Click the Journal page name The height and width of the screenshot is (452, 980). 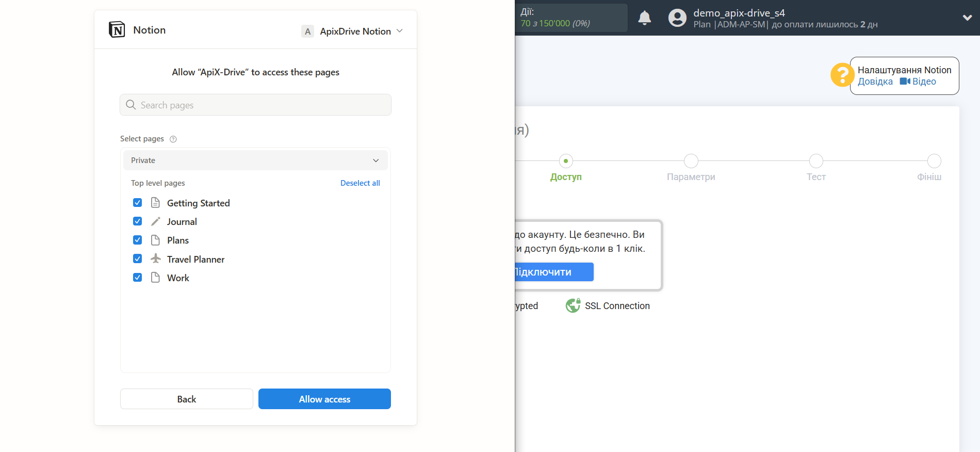tap(182, 222)
